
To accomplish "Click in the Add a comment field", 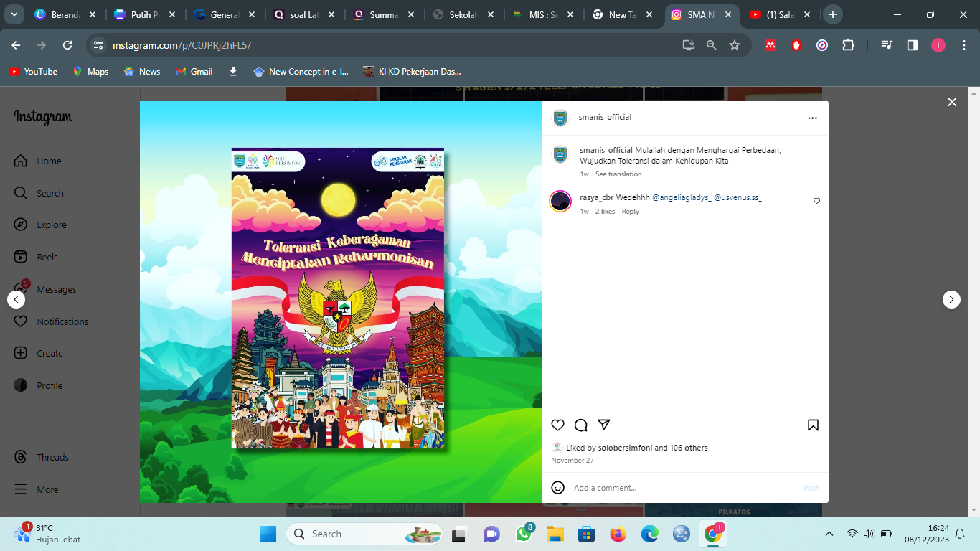I will pyautogui.click(x=682, y=488).
